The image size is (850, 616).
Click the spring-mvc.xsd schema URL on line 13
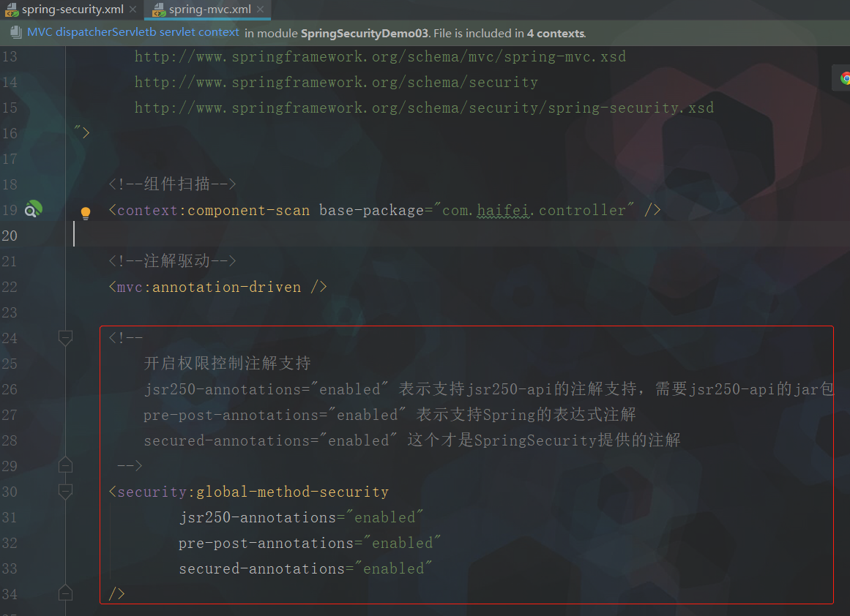(x=380, y=56)
